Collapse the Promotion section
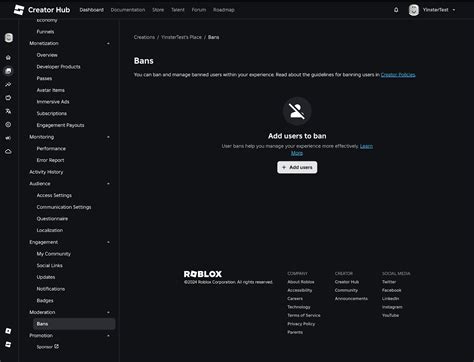Screen dimensions: 474x362 108,336
